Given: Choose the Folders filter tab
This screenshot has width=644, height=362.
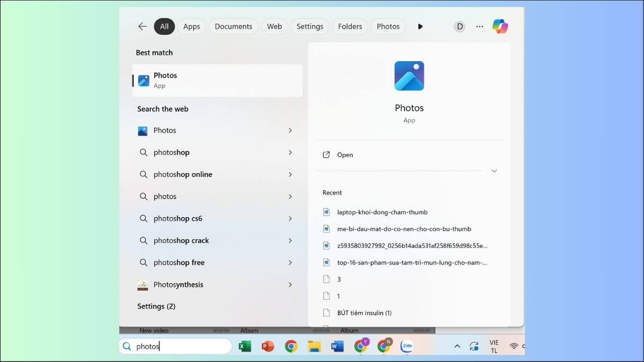Looking at the screenshot, I should (350, 26).
